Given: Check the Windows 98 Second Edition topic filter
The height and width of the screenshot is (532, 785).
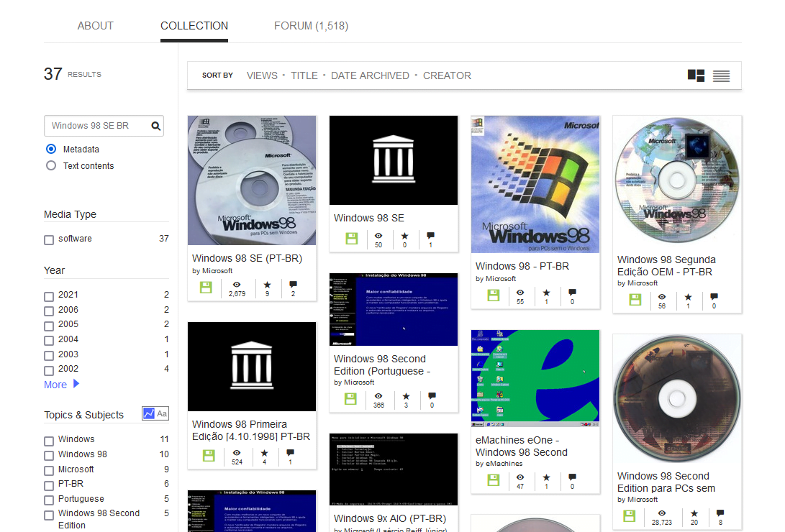Looking at the screenshot, I should (x=49, y=515).
